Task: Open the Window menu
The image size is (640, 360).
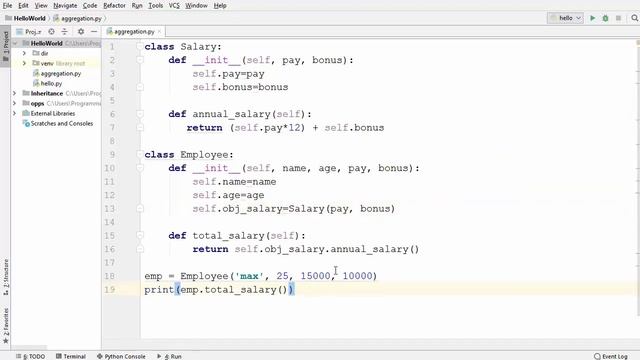Action: coord(196,6)
